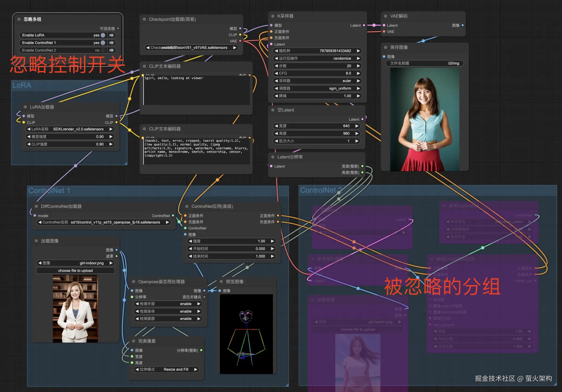Viewport: 562px width, 392px height.
Task: Click the 预览图像 node collapse dot
Action: click(x=221, y=282)
